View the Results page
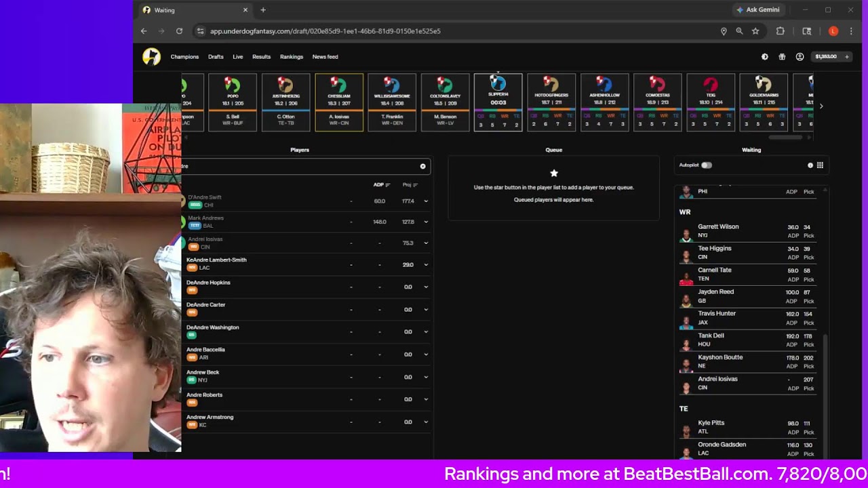Image resolution: width=868 pixels, height=488 pixels. click(261, 57)
